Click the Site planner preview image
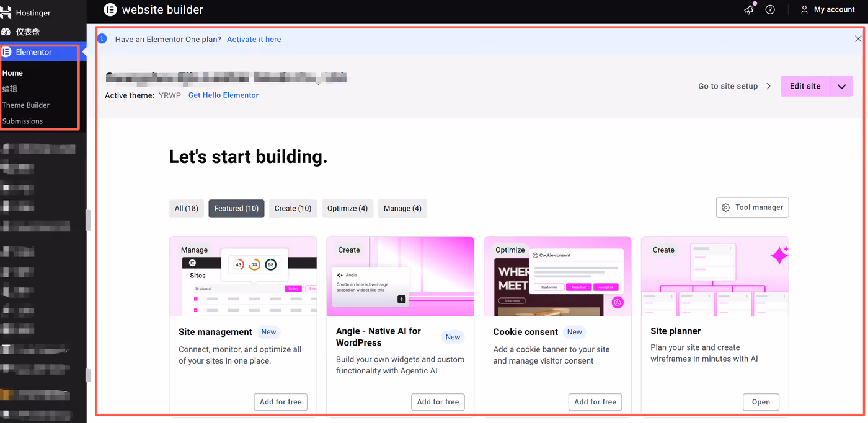868x423 pixels. [715, 276]
